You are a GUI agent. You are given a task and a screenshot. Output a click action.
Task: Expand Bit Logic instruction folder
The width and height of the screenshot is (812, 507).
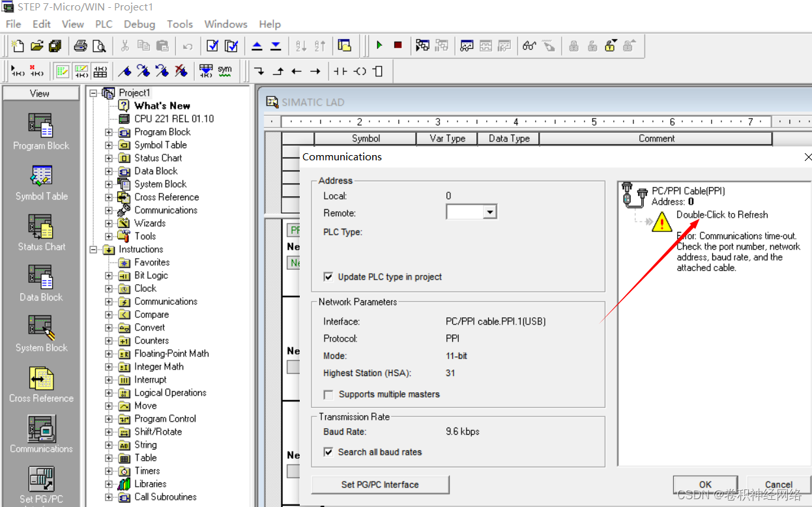tap(109, 276)
